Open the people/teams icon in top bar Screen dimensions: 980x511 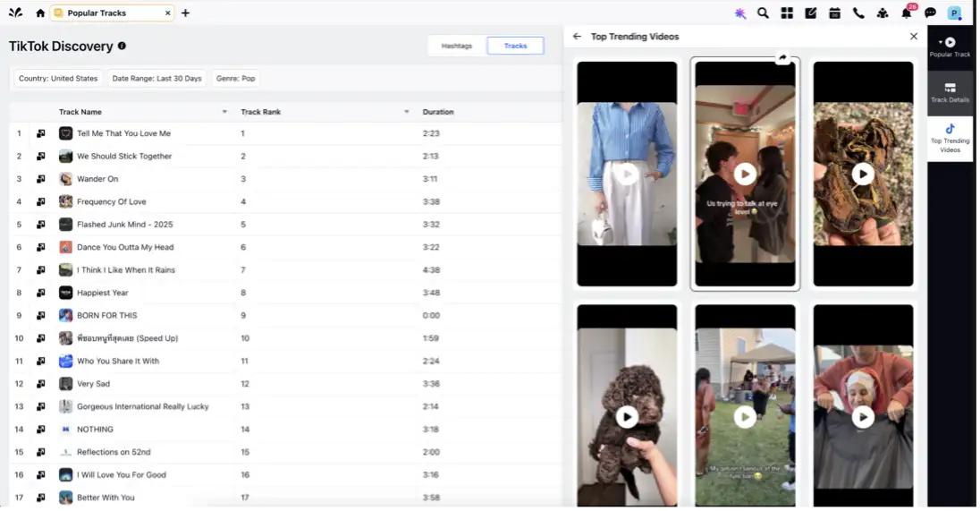[883, 13]
